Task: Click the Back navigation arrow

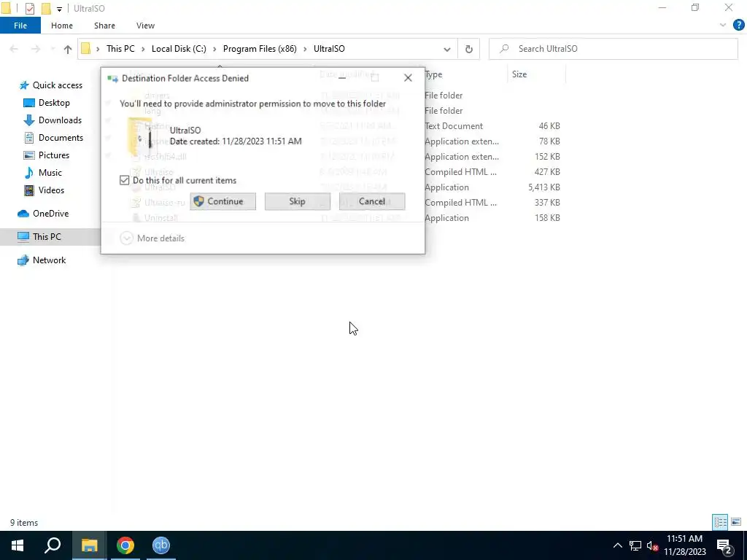Action: coord(14,49)
